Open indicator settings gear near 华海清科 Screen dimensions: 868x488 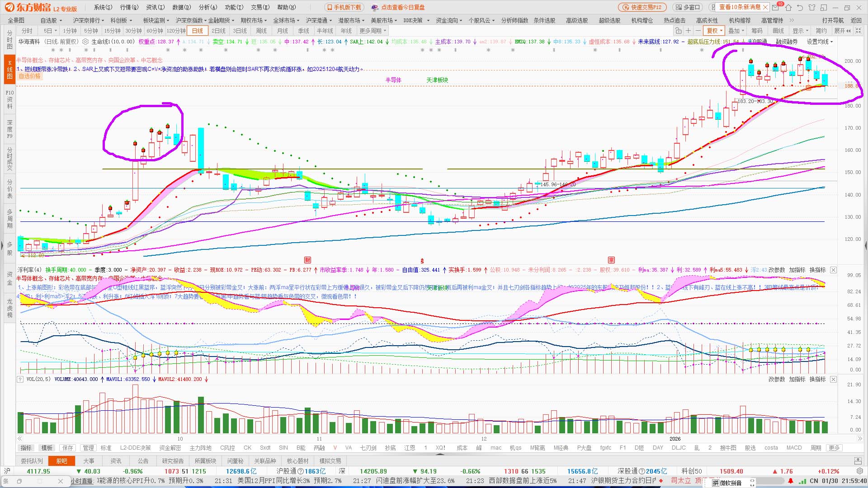[85, 42]
